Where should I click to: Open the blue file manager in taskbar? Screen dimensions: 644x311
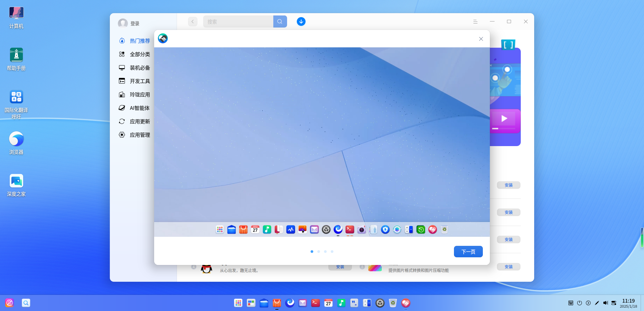[x=264, y=303]
